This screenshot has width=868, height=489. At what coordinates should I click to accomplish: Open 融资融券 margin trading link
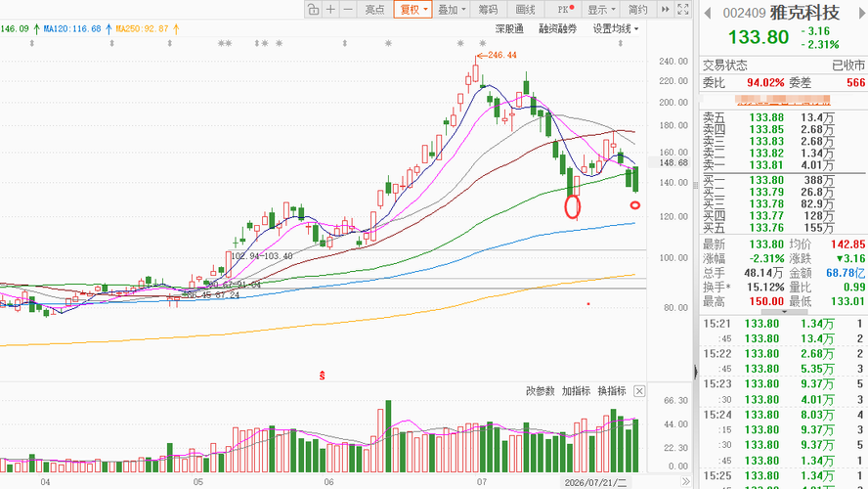557,28
